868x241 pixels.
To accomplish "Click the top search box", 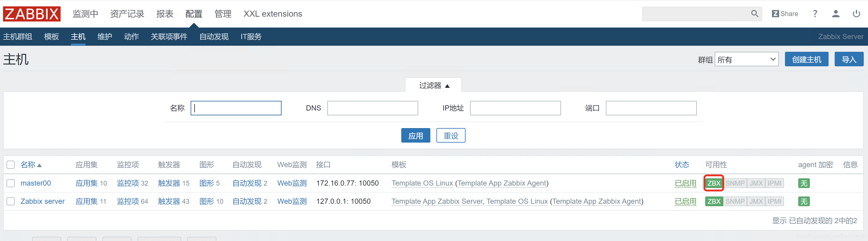I will [696, 14].
